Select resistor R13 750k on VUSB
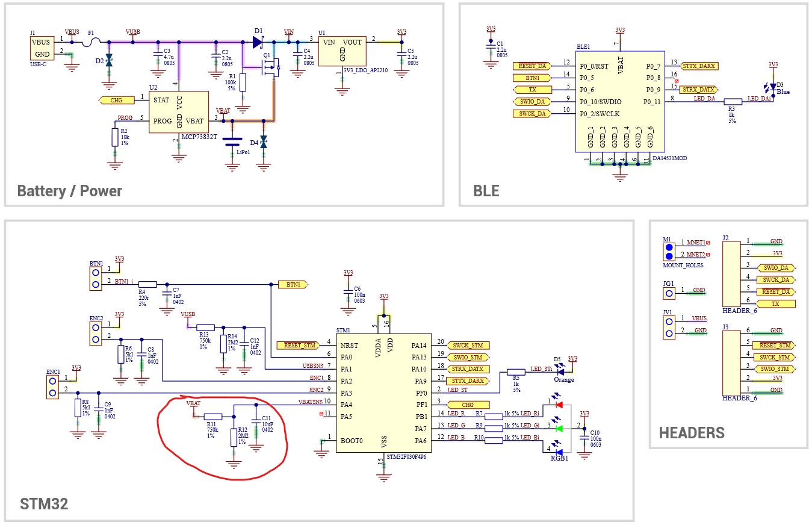 pyautogui.click(x=206, y=328)
